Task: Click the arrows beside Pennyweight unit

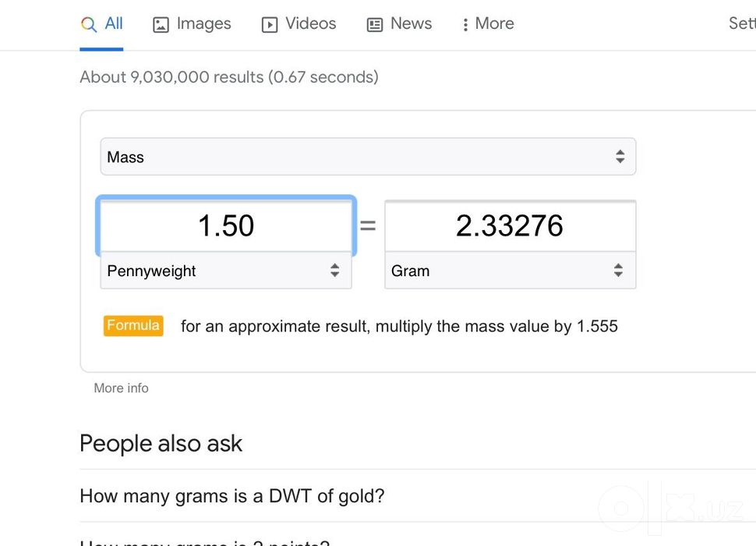Action: (334, 270)
